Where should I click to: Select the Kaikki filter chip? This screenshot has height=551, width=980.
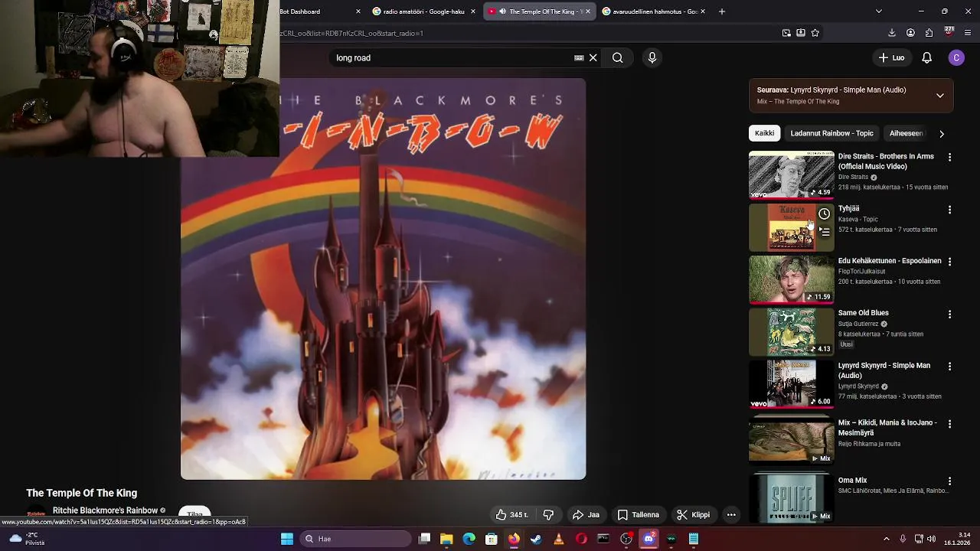coord(764,133)
